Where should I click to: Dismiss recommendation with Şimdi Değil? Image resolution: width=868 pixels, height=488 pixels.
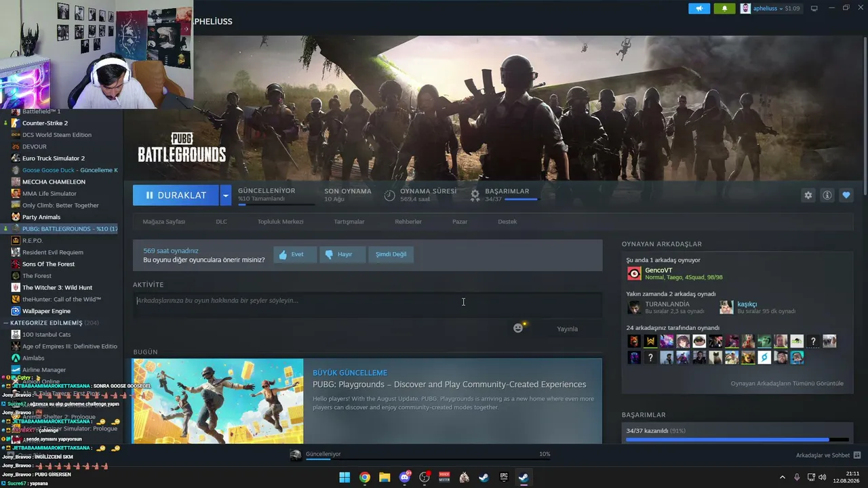pyautogui.click(x=391, y=254)
